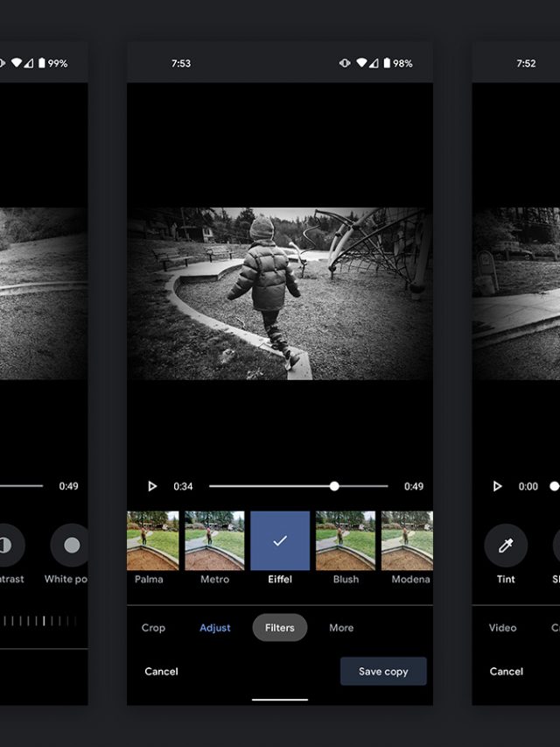Apply the Palma filter

(152, 540)
